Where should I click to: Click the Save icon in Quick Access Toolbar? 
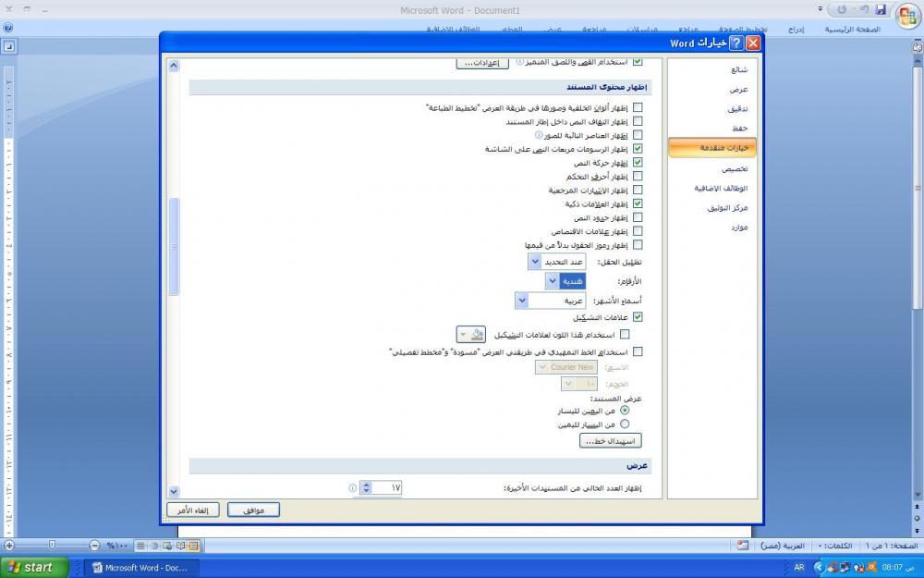coord(881,9)
